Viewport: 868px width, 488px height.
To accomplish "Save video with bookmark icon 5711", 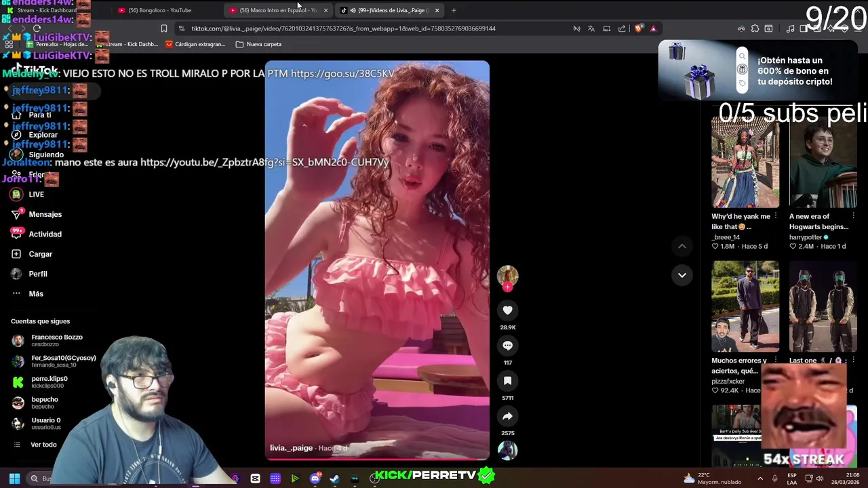I will click(507, 381).
